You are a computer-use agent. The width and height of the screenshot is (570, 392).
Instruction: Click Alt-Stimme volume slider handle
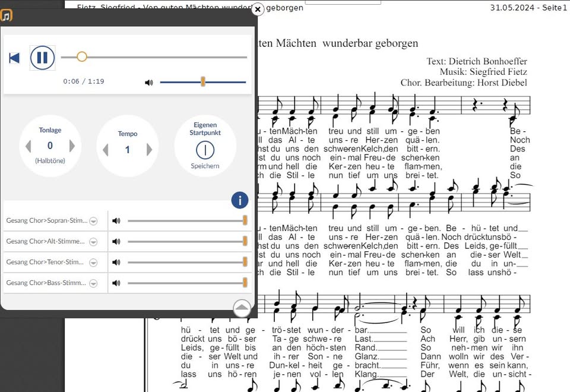(x=245, y=241)
